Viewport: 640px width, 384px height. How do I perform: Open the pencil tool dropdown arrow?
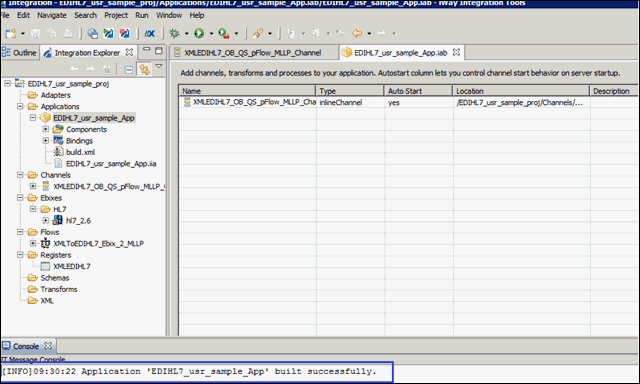tap(270, 33)
